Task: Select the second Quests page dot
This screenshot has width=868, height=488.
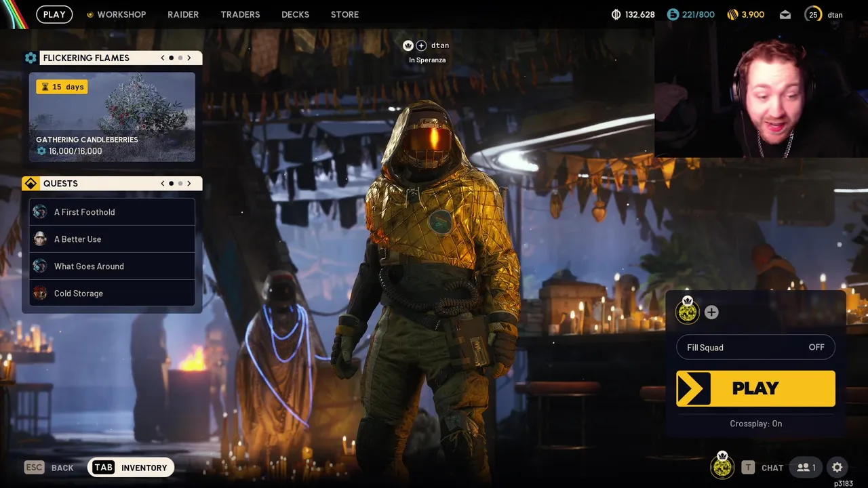Action: (180, 184)
